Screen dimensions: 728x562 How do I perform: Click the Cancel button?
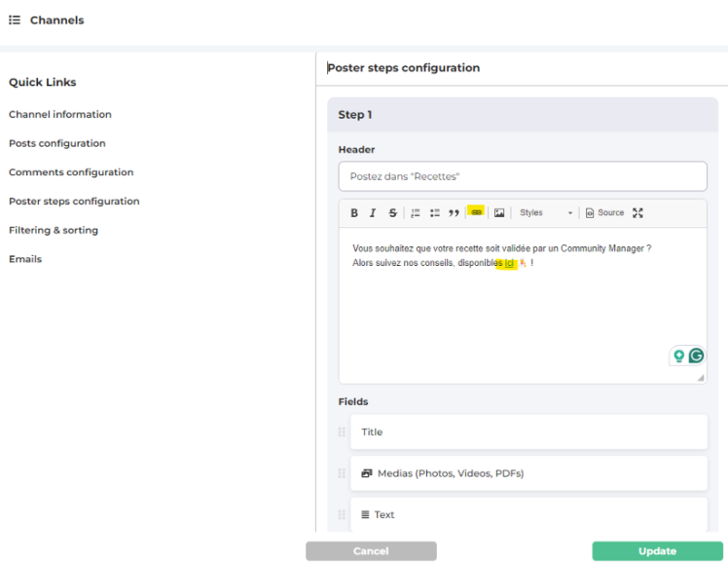[371, 551]
